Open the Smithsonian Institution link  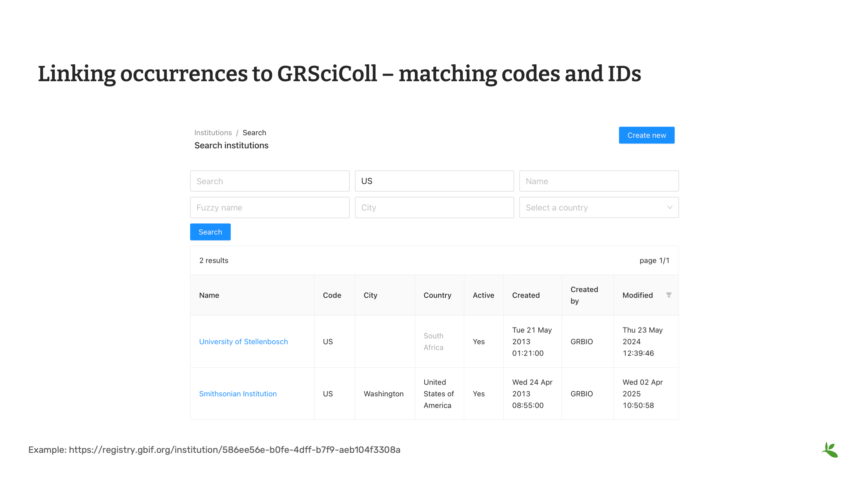(x=237, y=394)
